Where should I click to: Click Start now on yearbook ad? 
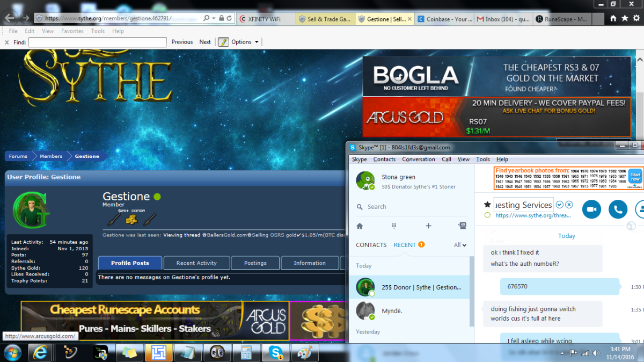tap(635, 177)
